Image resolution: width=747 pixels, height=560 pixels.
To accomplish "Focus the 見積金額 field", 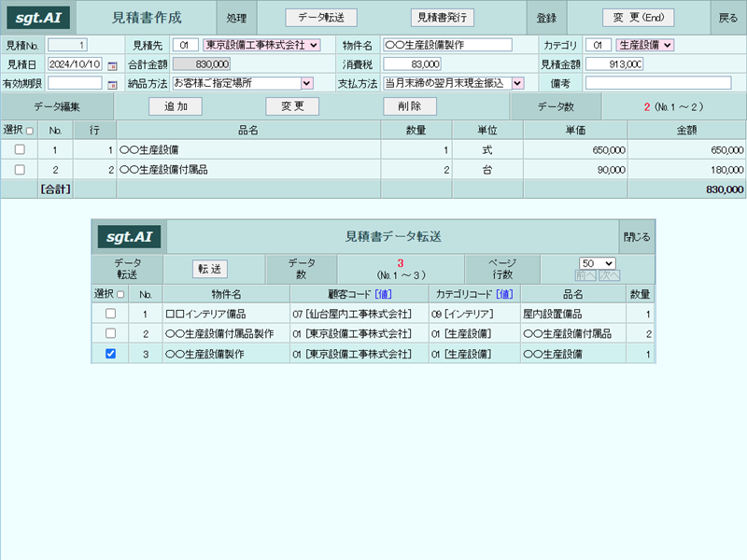I will [x=614, y=64].
